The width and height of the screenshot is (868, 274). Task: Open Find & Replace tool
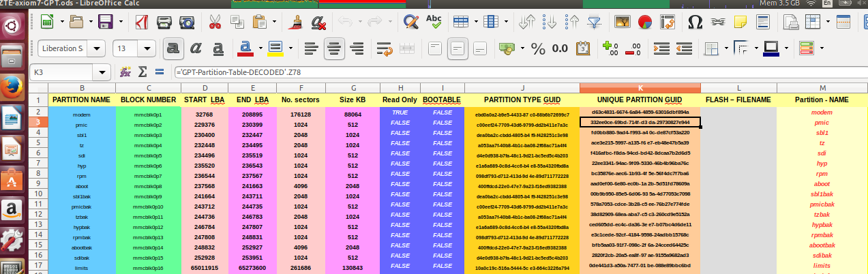[x=410, y=22]
